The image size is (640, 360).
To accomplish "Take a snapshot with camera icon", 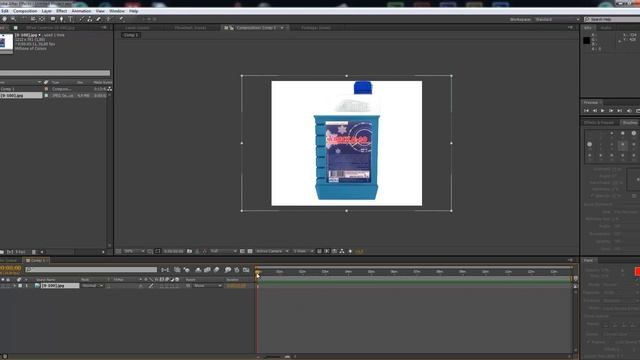I will (x=189, y=251).
